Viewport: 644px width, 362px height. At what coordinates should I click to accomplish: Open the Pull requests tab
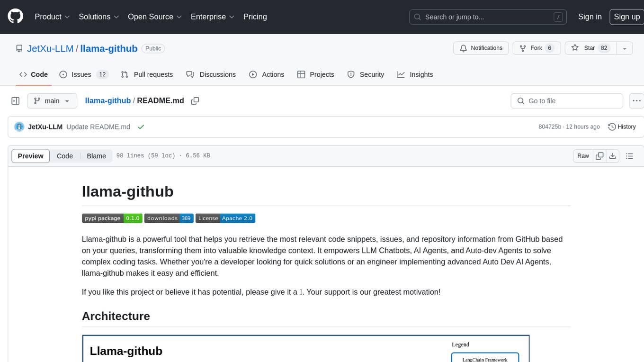pyautogui.click(x=147, y=74)
